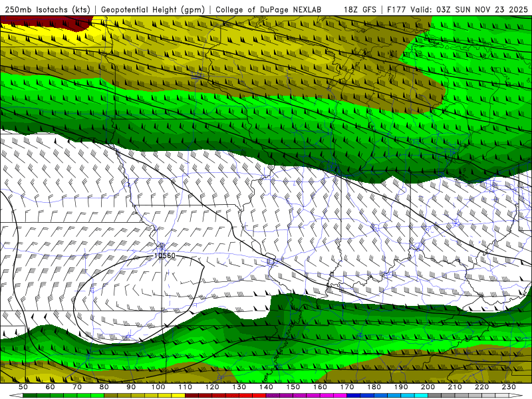Click the '150' value on the color scale
This screenshot has width=532, height=399.
[293, 387]
